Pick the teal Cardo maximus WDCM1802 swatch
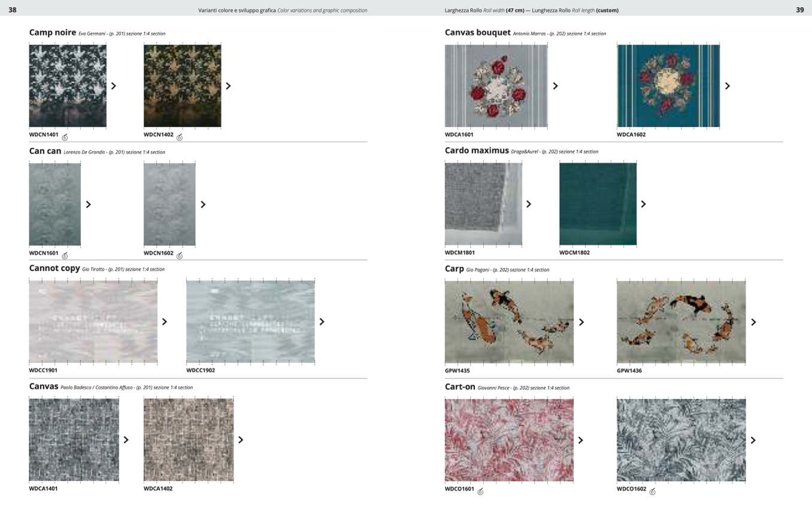This screenshot has width=812, height=526. pos(598,204)
